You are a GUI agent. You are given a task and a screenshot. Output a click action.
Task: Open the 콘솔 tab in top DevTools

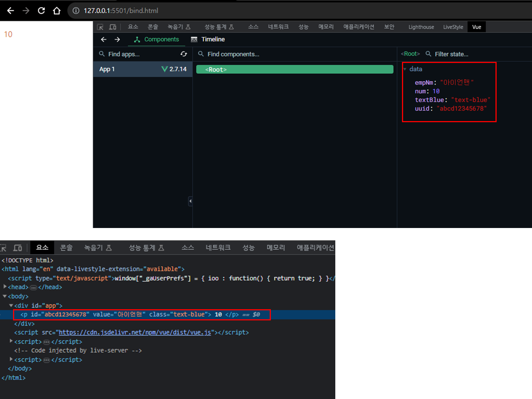153,27
